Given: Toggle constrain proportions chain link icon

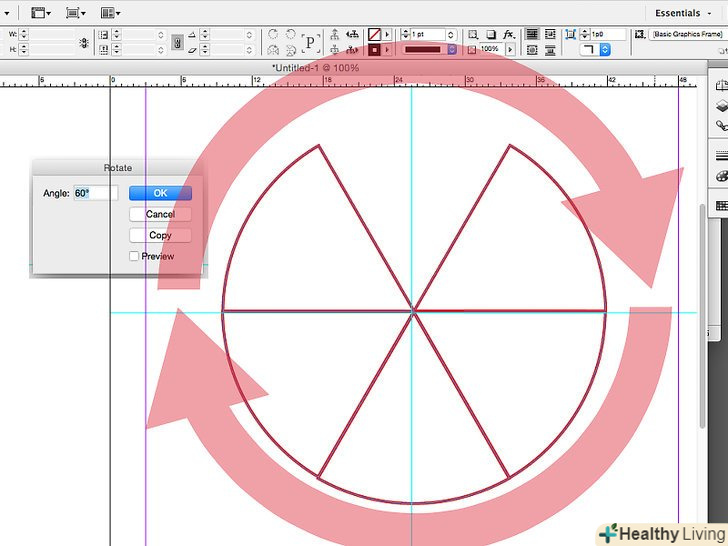Looking at the screenshot, I should pos(177,42).
